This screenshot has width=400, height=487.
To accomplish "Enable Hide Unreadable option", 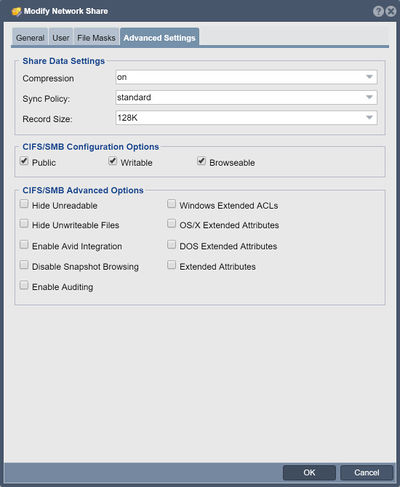I will click(x=24, y=204).
